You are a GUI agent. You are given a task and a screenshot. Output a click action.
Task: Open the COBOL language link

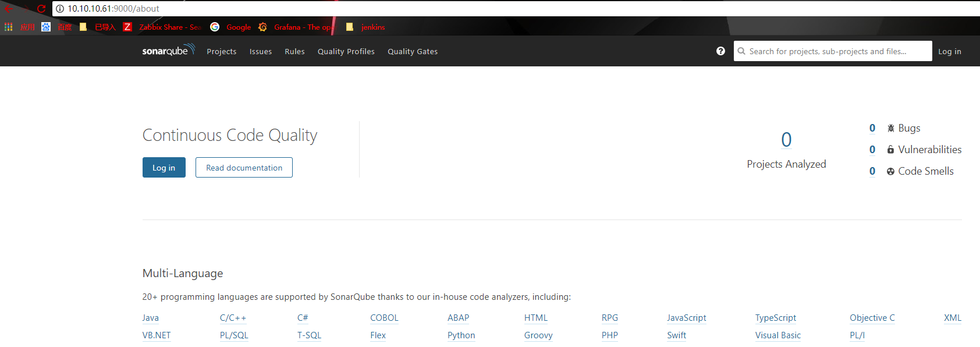[x=384, y=318]
